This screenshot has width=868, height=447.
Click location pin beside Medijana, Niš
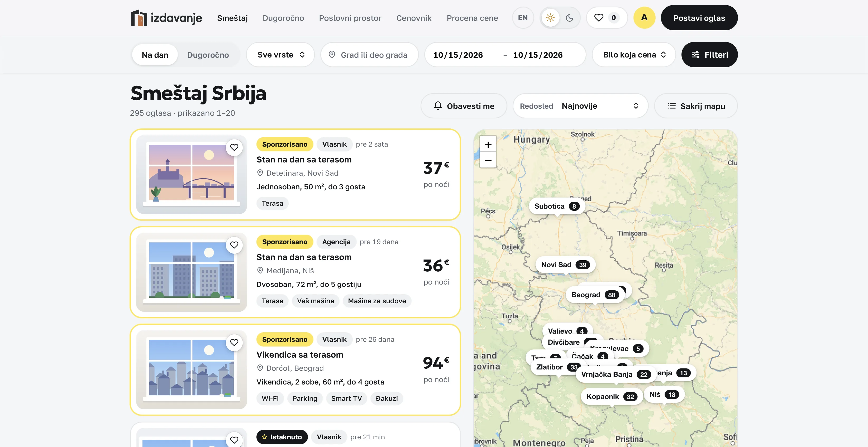[x=260, y=271]
